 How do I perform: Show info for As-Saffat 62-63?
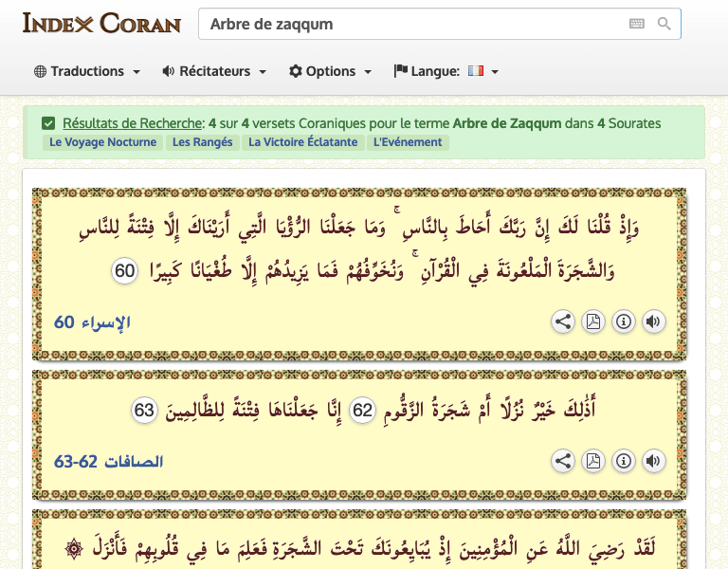coord(623,461)
